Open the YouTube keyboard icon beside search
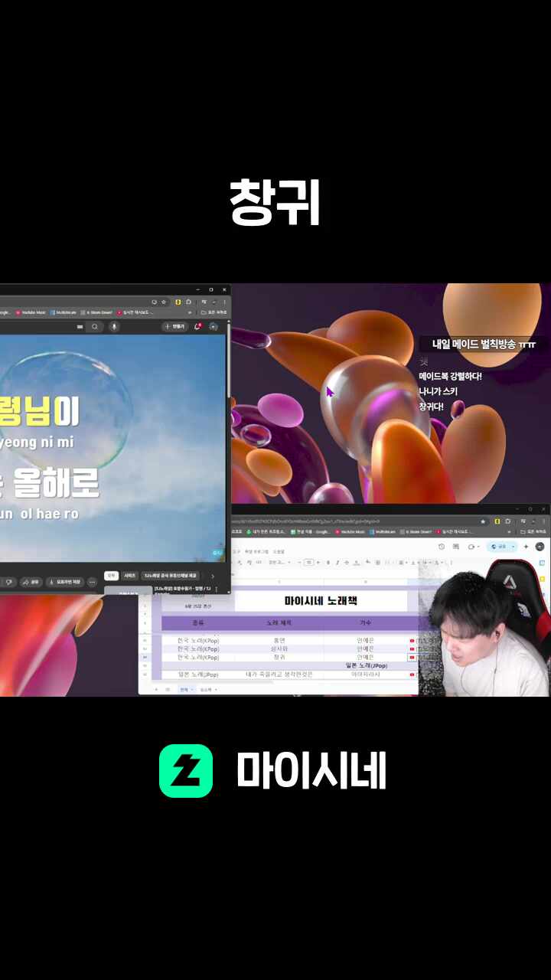The image size is (551, 980). [x=80, y=327]
